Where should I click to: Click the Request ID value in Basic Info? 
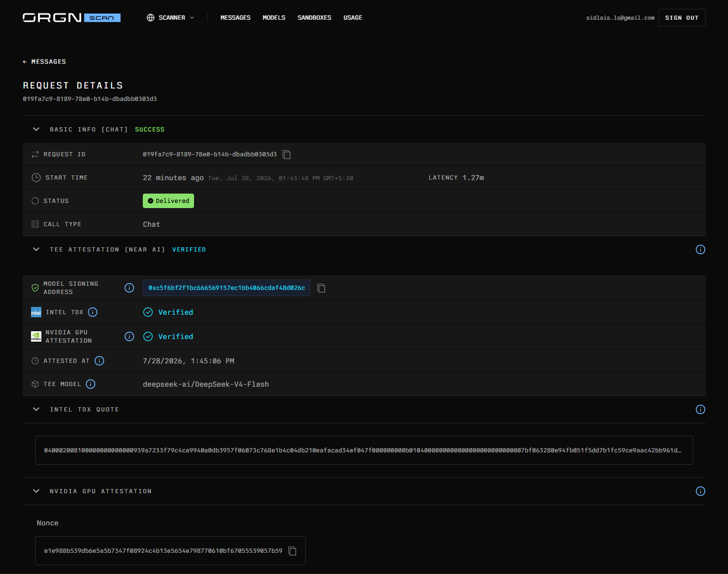[x=210, y=154]
